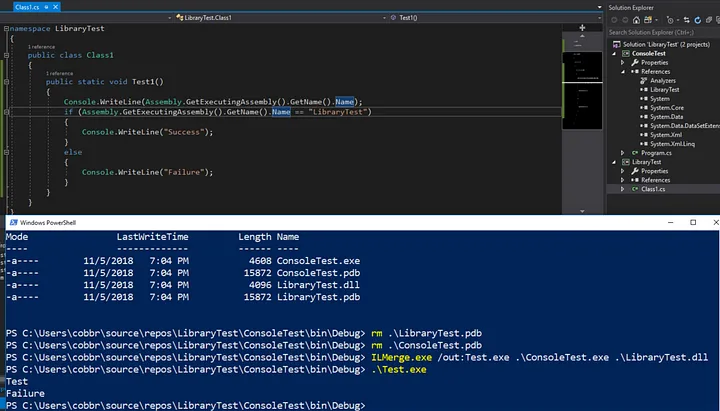
Task: Open the editor tab list dropdown
Action: 599,7
